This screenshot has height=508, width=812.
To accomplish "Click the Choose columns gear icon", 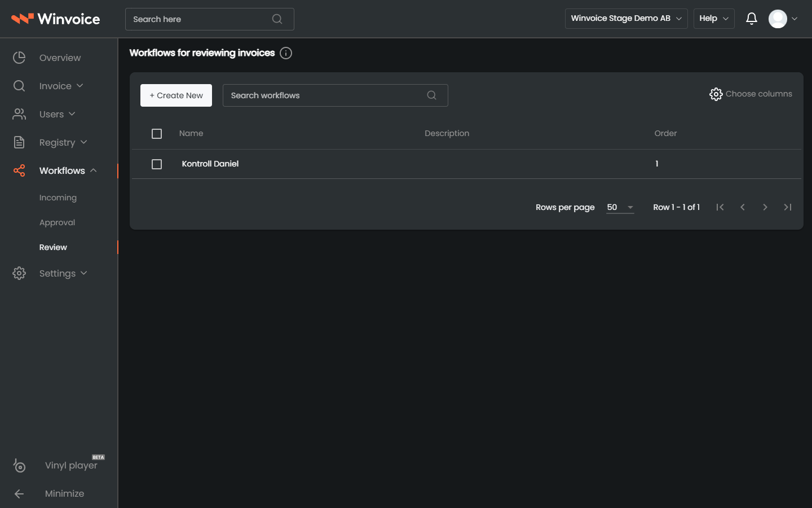I will pos(716,94).
